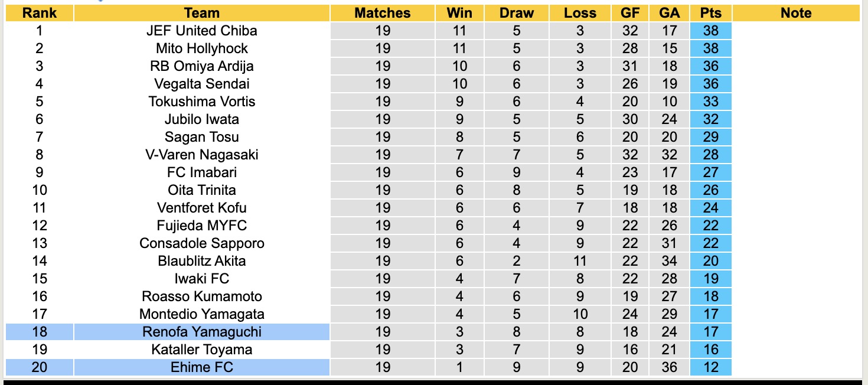Click the Note column header
Screen dimensions: 868x385
[x=795, y=13]
